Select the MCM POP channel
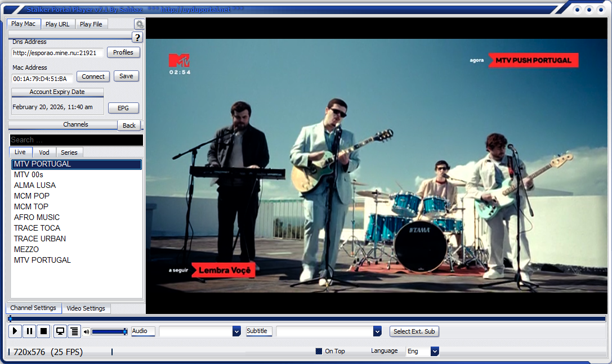The width and height of the screenshot is (612, 364). tap(77, 196)
